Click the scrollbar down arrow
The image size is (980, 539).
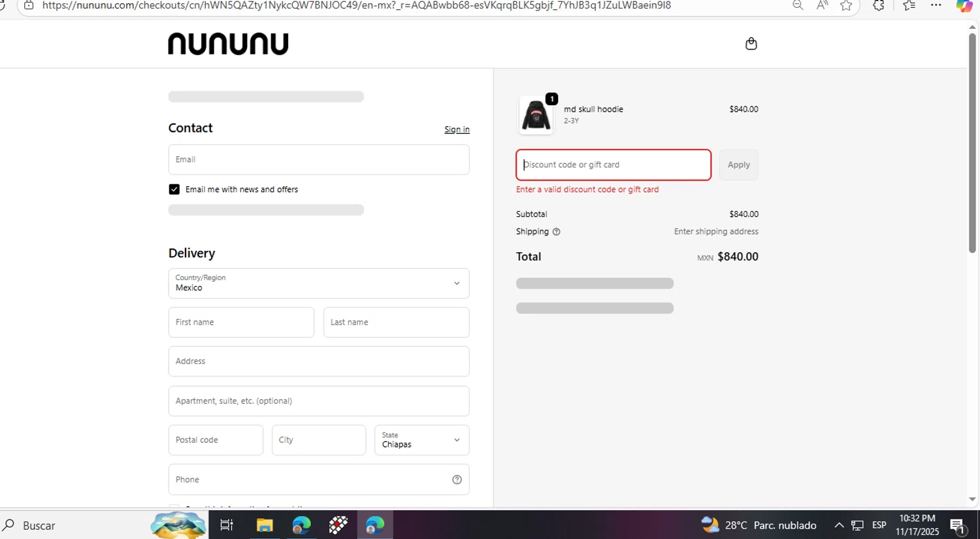pyautogui.click(x=972, y=500)
